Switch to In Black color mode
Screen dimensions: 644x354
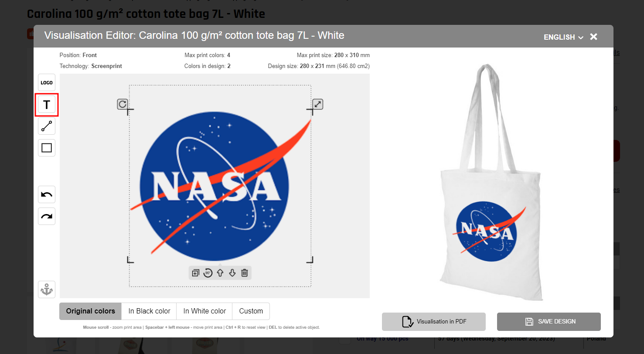(149, 311)
